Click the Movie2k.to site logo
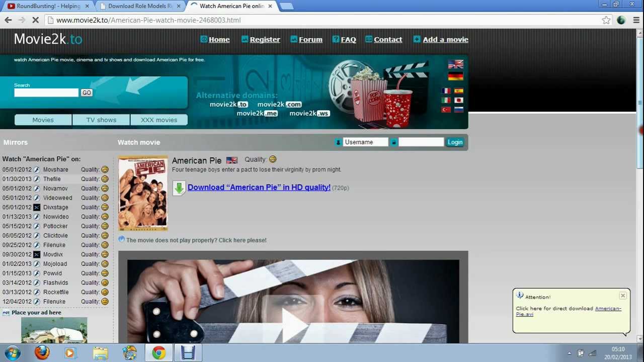The image size is (644, 362). coord(48,39)
